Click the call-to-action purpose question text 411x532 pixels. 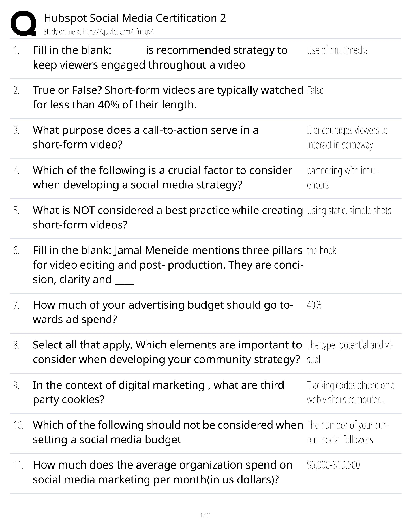(x=145, y=137)
